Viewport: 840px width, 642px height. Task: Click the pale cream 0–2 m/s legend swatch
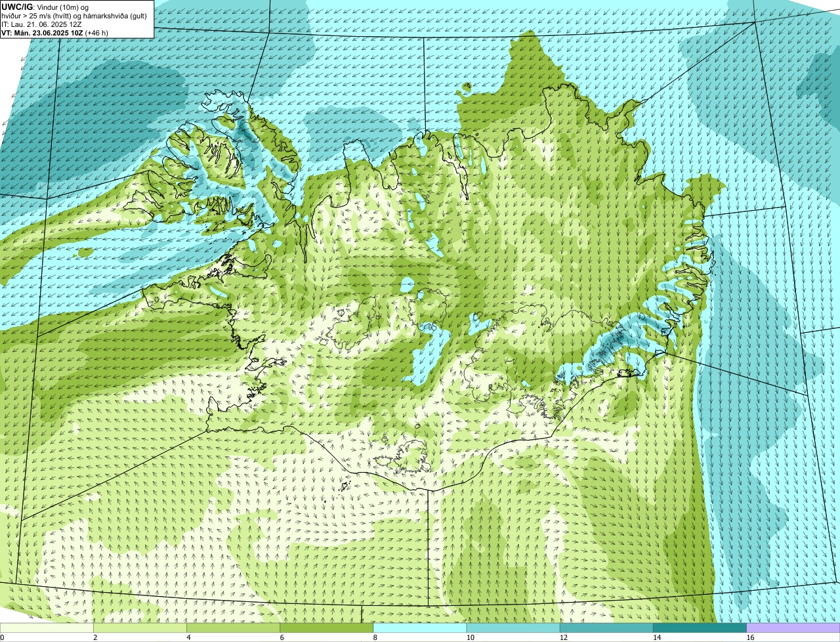point(47,628)
